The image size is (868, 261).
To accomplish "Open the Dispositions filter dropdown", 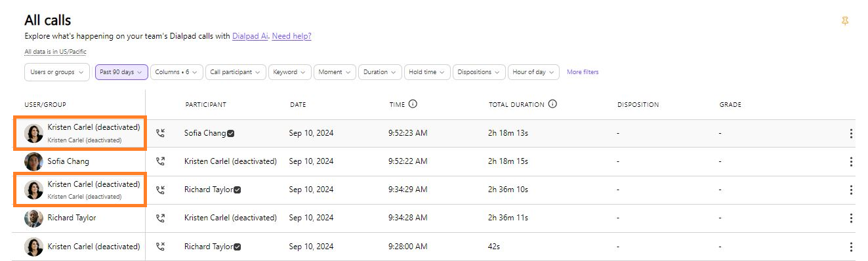I will coord(479,72).
